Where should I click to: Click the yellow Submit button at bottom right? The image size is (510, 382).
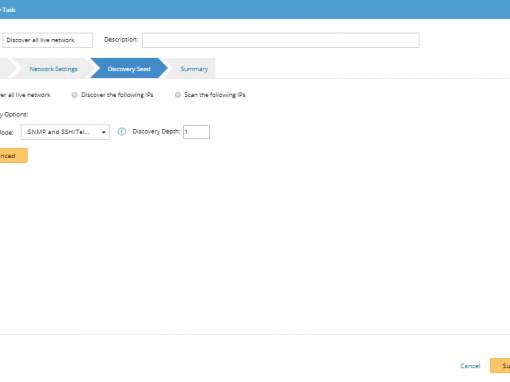[x=500, y=366]
